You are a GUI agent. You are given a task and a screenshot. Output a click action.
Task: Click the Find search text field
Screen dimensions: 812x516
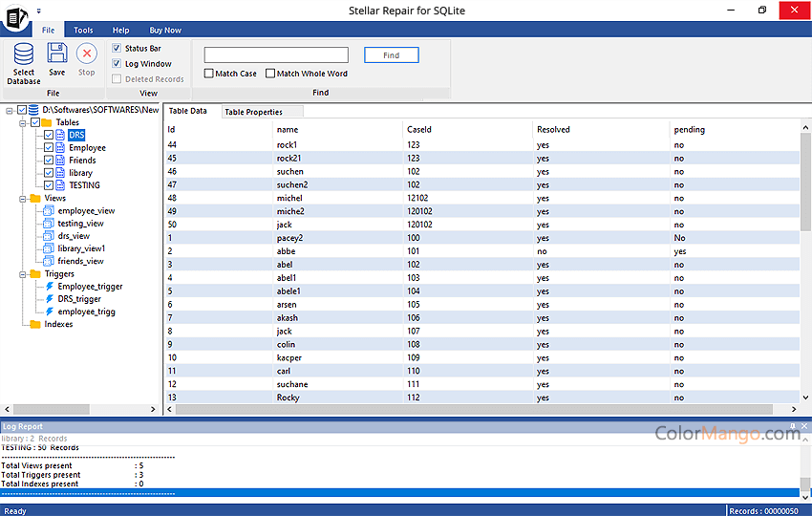(276, 55)
